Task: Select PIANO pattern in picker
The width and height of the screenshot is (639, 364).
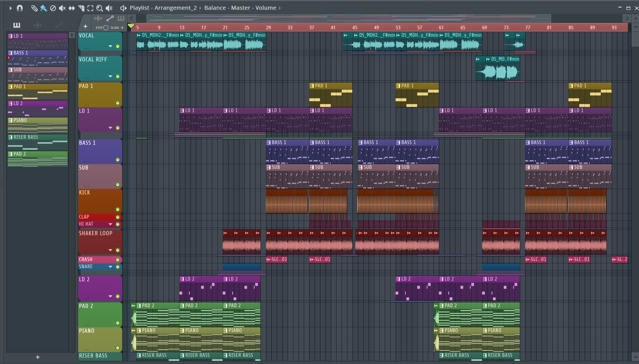Action: point(37,125)
